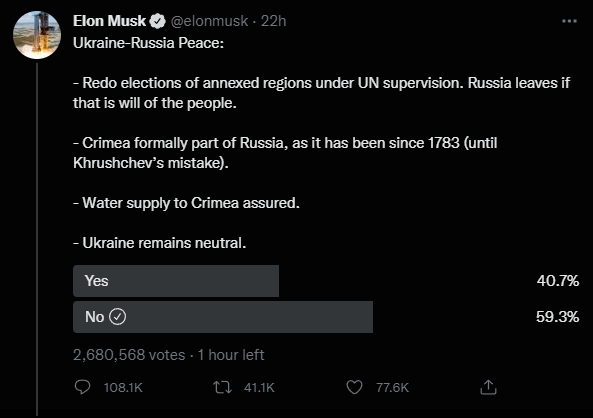593x418 pixels.
Task: Click the 22h timestamp
Action: tap(273, 21)
